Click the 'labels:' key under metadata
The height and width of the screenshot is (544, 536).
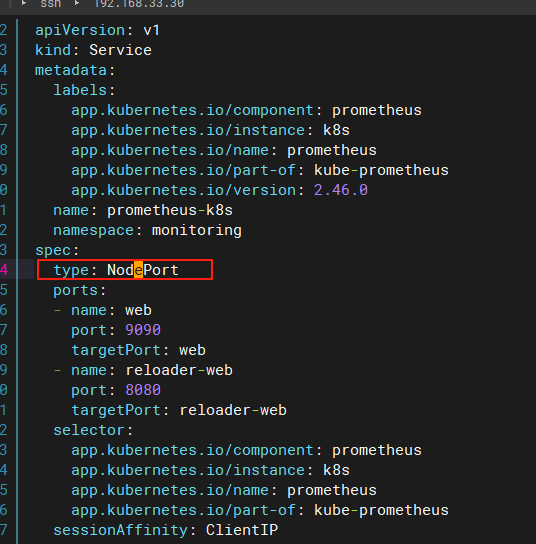84,90
